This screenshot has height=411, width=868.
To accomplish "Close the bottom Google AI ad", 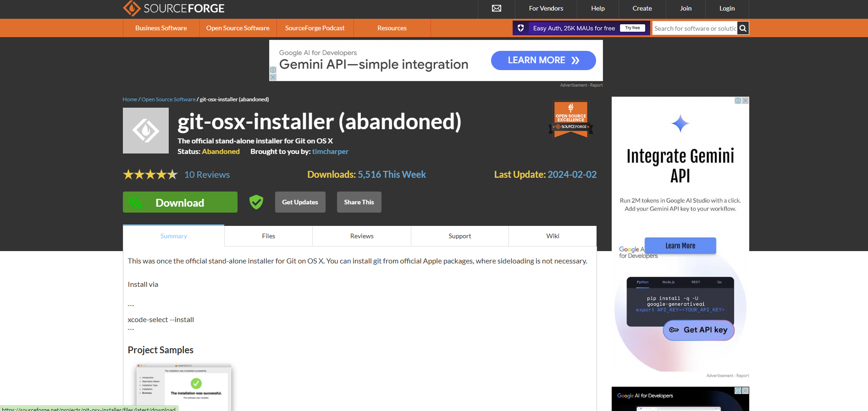I will click(746, 390).
